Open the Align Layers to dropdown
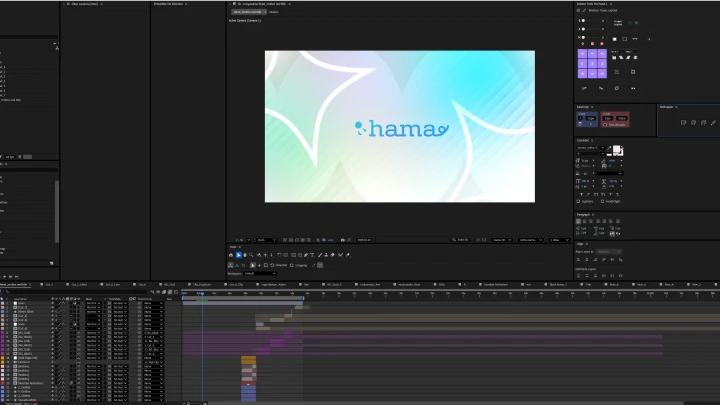720x405 pixels. coord(609,252)
